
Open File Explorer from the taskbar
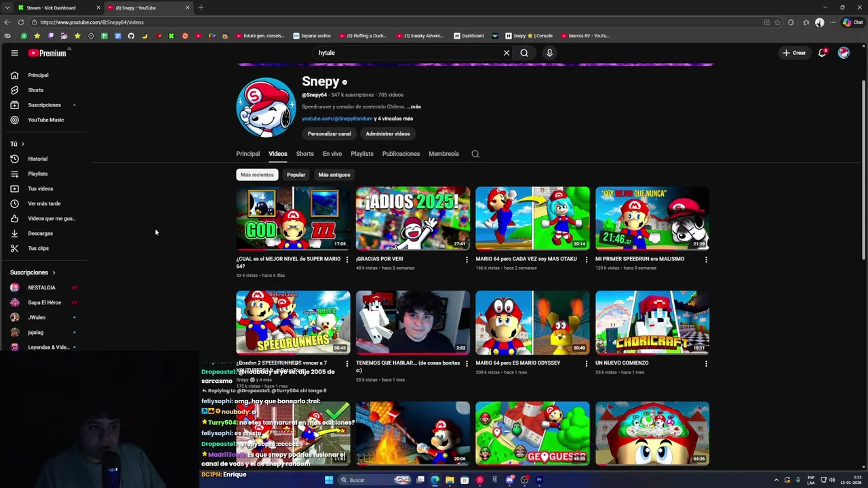tap(450, 480)
